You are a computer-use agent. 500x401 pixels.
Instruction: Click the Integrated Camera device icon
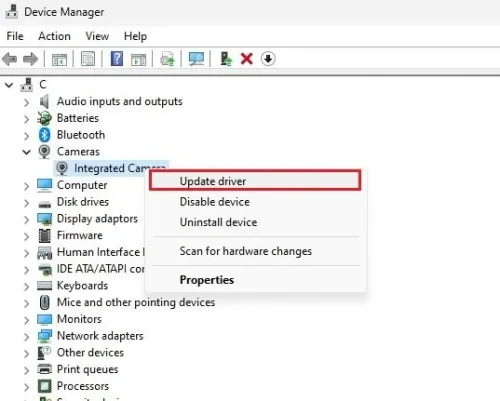tap(62, 168)
